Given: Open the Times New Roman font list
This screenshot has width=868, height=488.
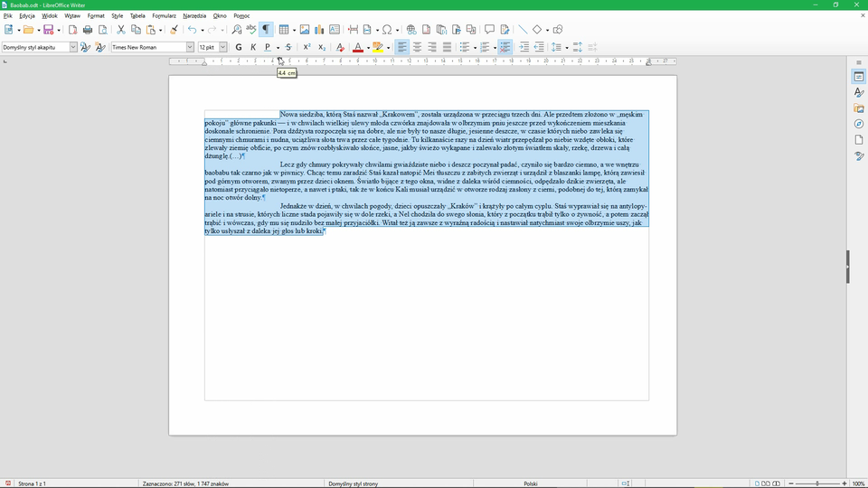Looking at the screenshot, I should pyautogui.click(x=190, y=47).
